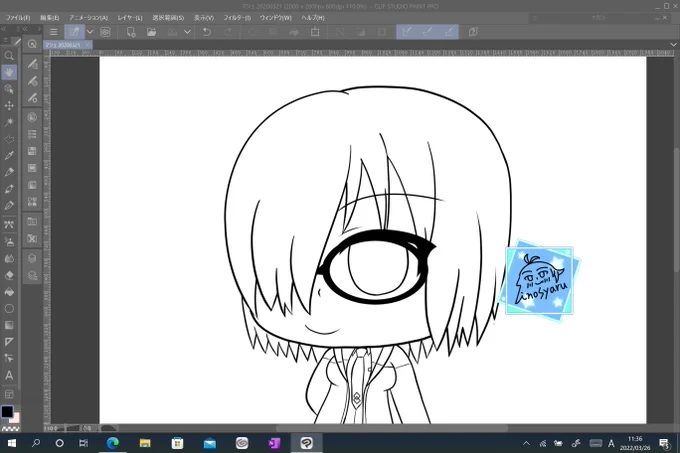Select the Text tool

[x=9, y=375]
